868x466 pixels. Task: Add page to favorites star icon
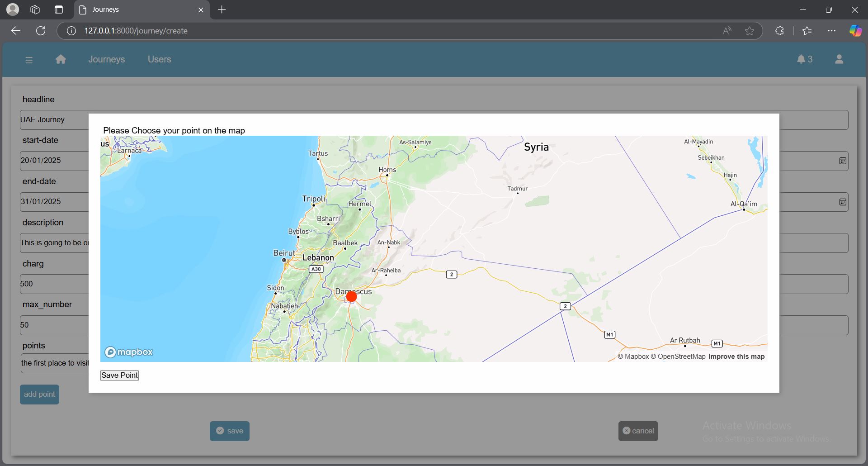(x=750, y=31)
